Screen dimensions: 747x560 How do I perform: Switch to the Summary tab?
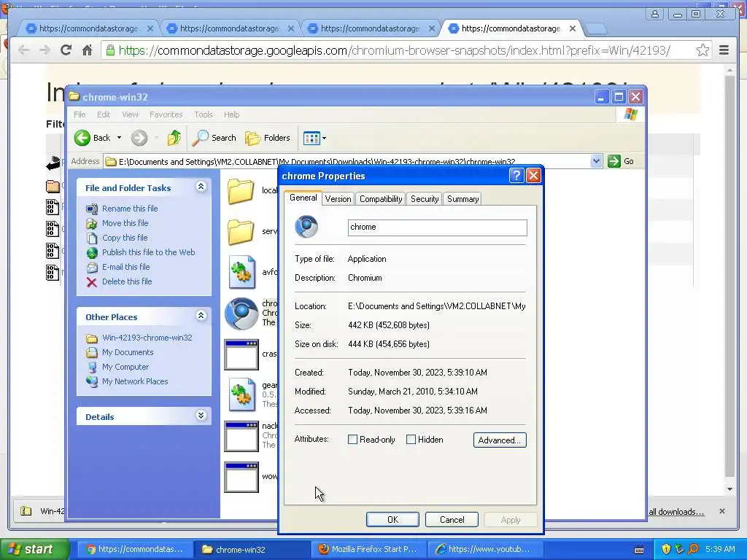pyautogui.click(x=462, y=199)
